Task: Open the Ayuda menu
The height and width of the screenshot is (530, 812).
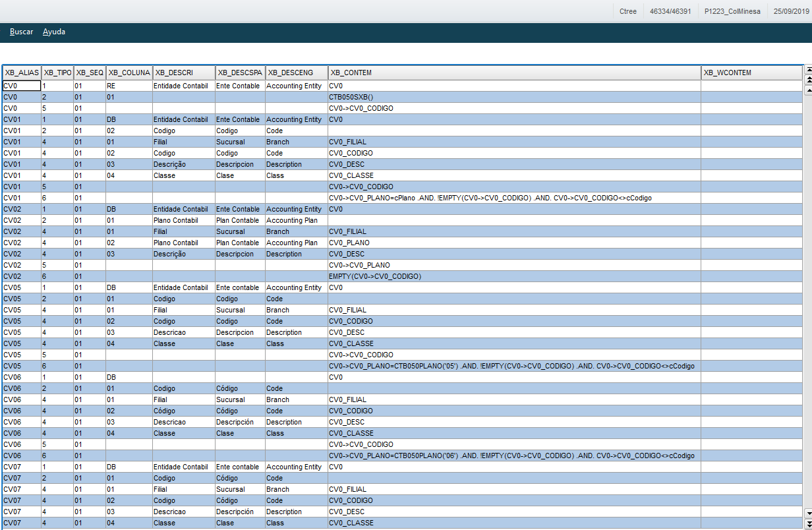Action: 54,32
